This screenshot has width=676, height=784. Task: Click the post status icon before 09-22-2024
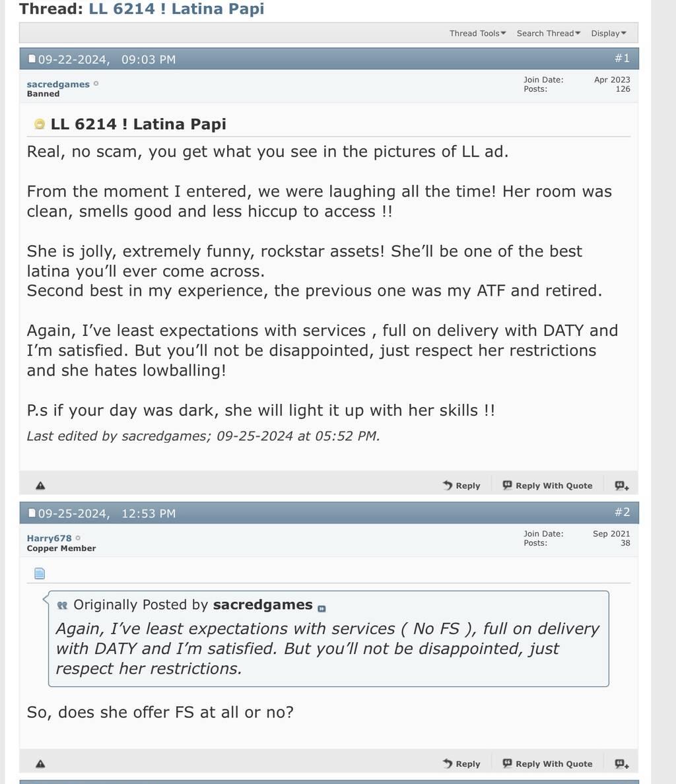coord(32,59)
